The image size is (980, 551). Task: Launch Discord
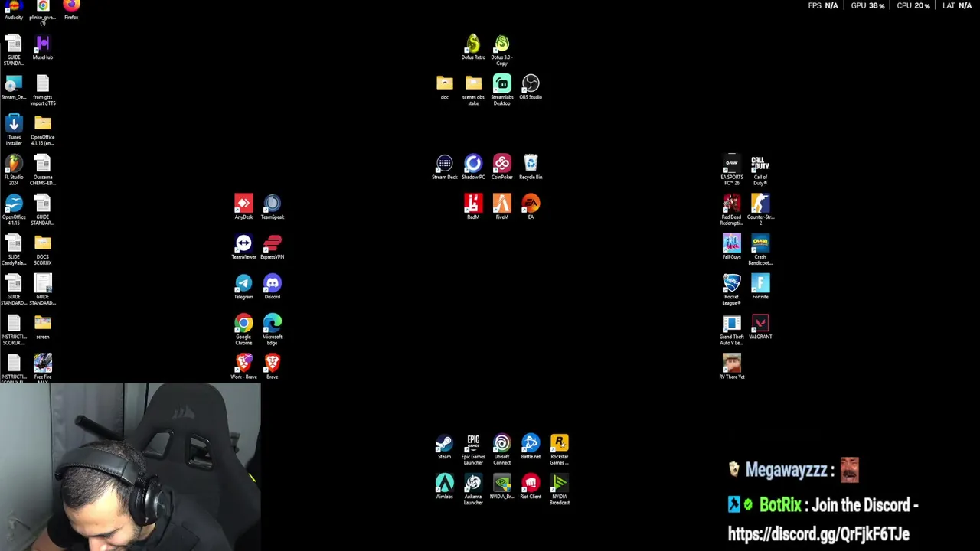point(273,286)
